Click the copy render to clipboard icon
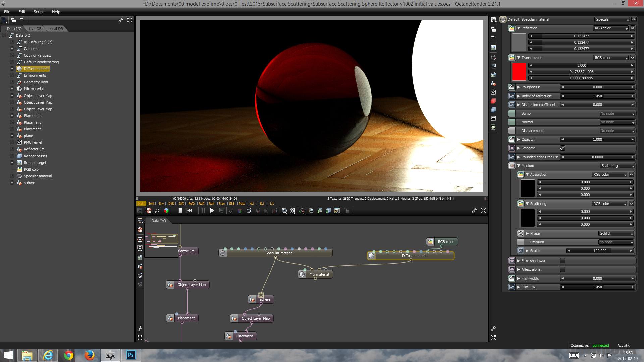The height and width of the screenshot is (362, 644). (311, 210)
